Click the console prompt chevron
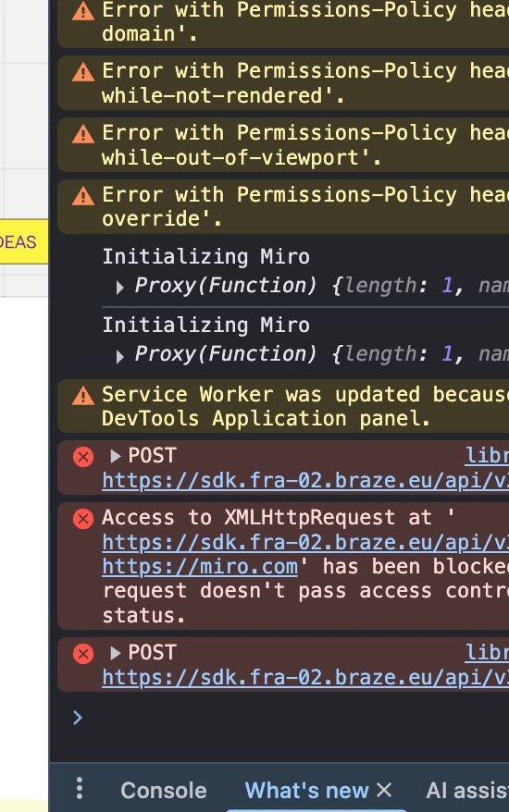The width and height of the screenshot is (509, 812). tap(78, 718)
